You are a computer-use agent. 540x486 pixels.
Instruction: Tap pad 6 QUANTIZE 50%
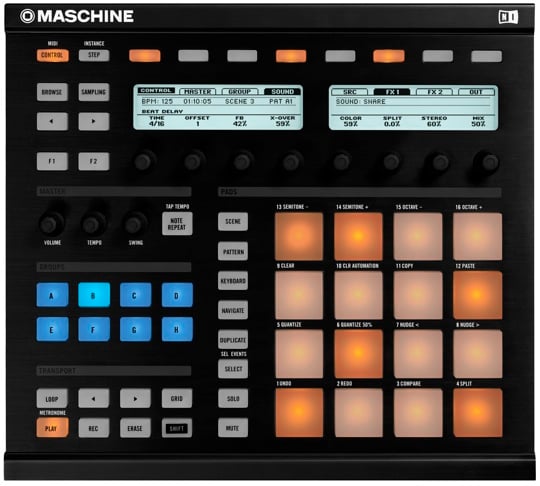(358, 354)
